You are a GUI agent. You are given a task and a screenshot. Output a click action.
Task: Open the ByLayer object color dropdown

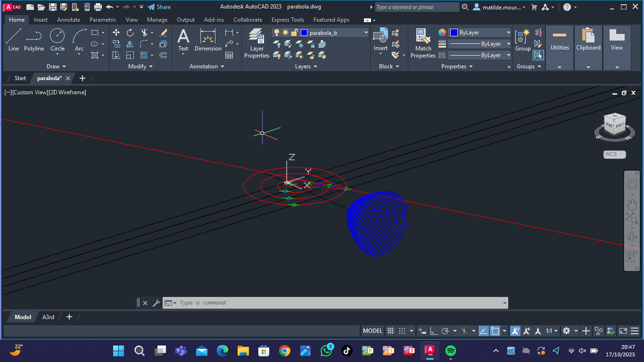pyautogui.click(x=508, y=33)
